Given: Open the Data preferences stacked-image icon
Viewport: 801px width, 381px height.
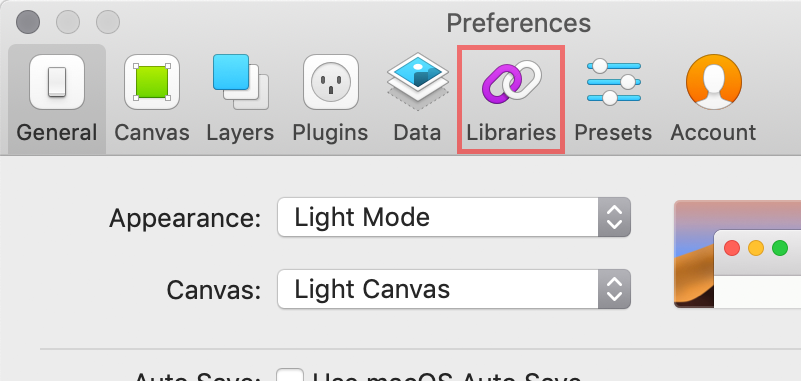Looking at the screenshot, I should click(418, 82).
